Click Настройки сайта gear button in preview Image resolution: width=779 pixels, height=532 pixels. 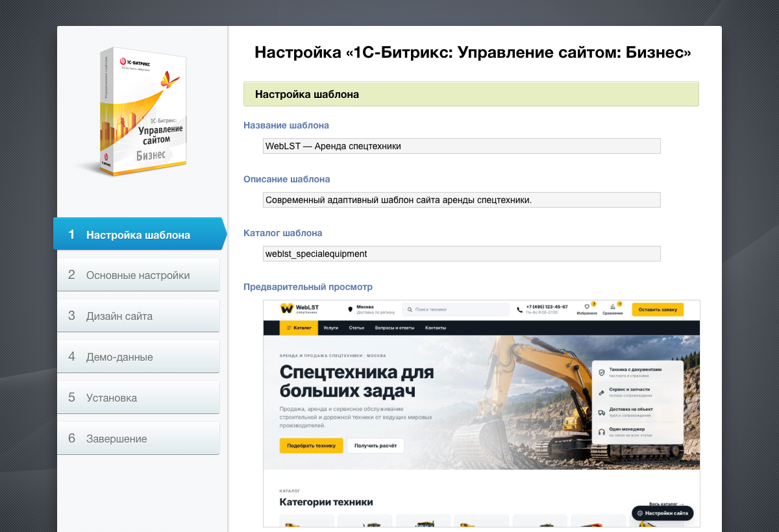(x=663, y=513)
